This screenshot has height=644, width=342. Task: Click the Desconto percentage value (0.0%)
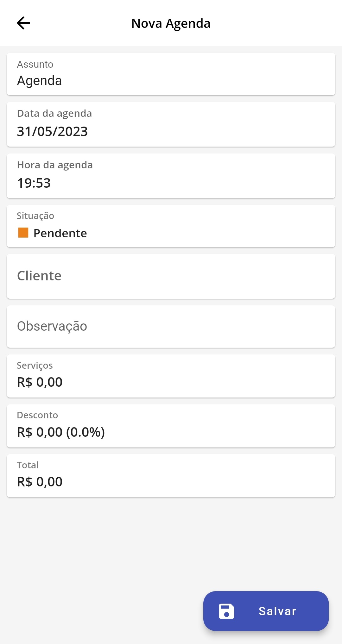pyautogui.click(x=85, y=432)
